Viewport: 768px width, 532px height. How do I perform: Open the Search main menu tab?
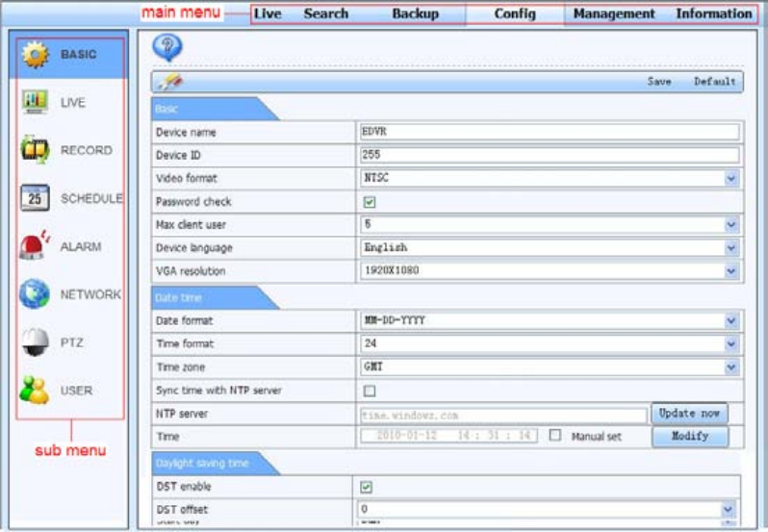click(x=325, y=13)
